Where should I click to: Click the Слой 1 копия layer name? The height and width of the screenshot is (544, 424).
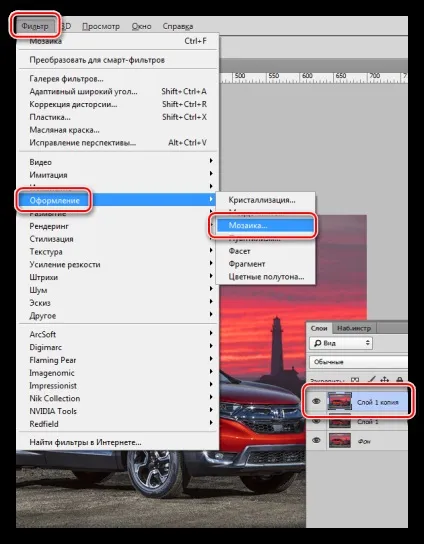tap(378, 402)
